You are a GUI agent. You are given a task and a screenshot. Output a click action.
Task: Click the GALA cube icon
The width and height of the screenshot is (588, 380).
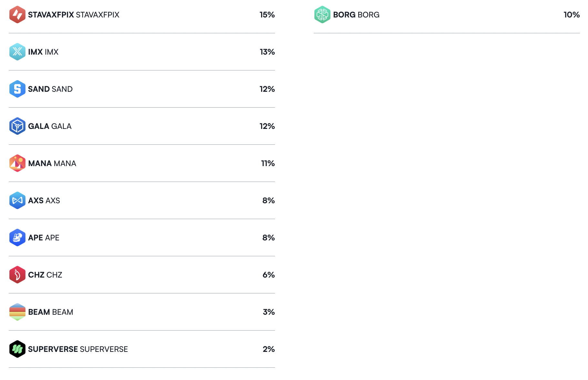17,126
